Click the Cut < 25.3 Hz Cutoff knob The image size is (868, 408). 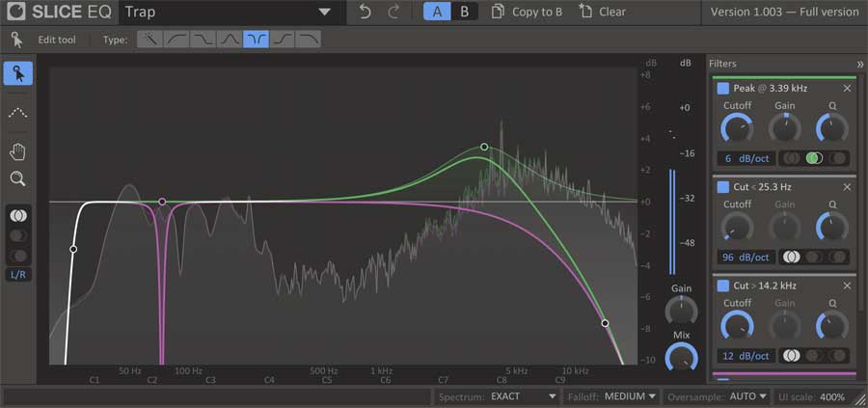click(737, 228)
